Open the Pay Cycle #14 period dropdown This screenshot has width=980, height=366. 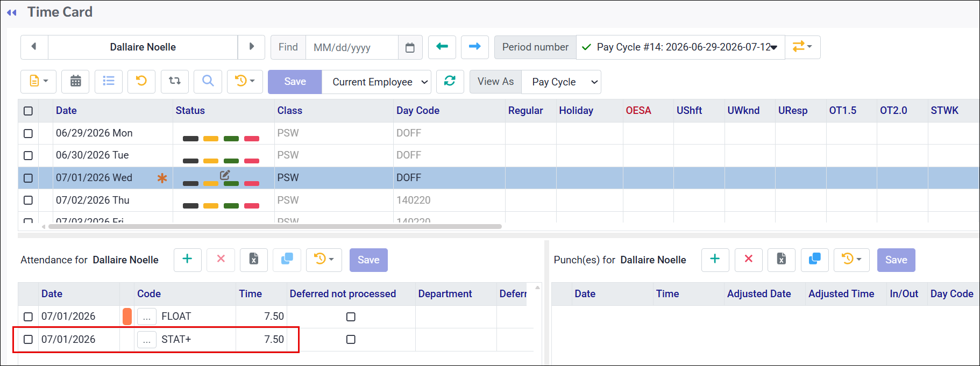tap(680, 47)
